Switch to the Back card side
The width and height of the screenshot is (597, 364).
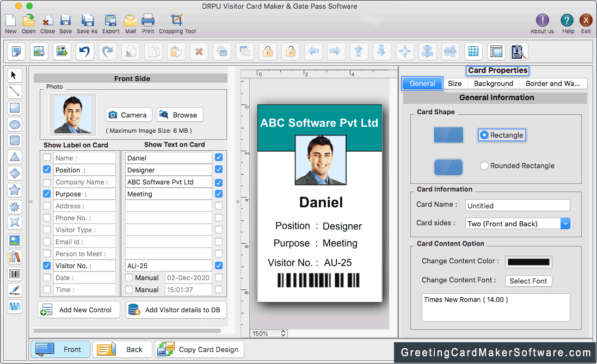coord(122,349)
